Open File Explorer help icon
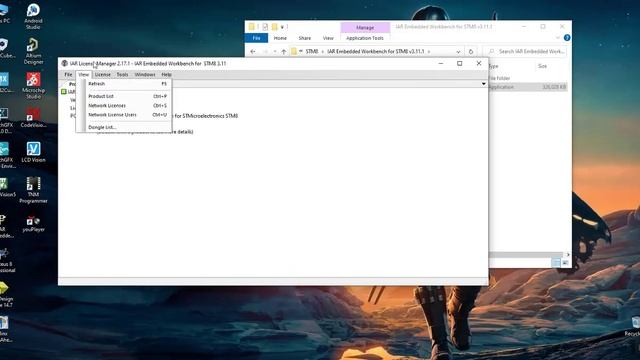This screenshot has width=640, height=360. coord(567,38)
